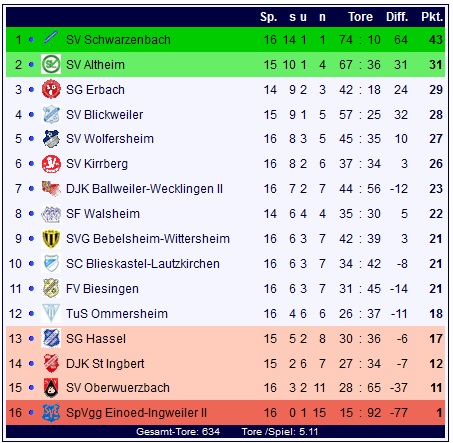Click the Pkt. column header
453x443 pixels.
click(x=432, y=17)
